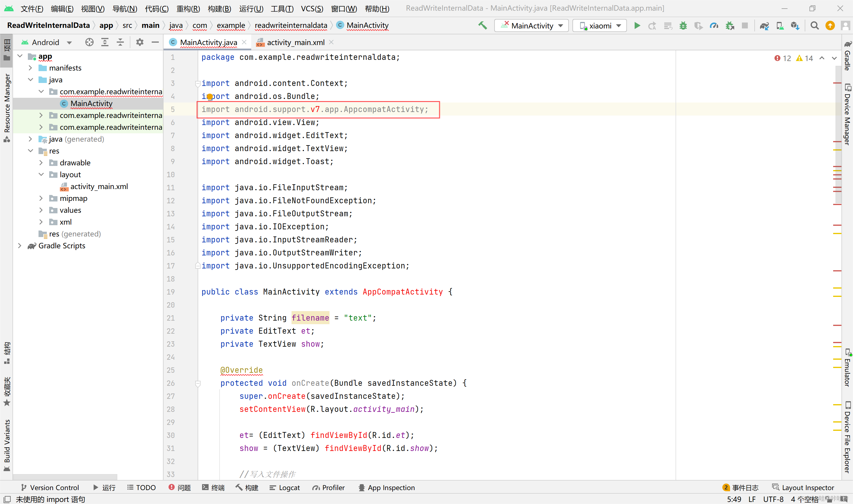Screen dimensions: 853x504
Task: Click the Debug app bug icon
Action: tap(683, 26)
